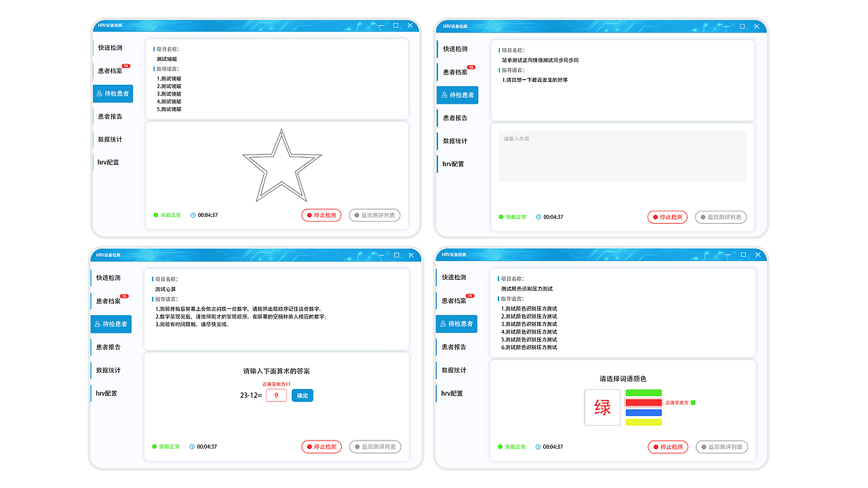Click the red 16 badge in emotion test window
This screenshot has height=488, width=868.
click(x=471, y=67)
